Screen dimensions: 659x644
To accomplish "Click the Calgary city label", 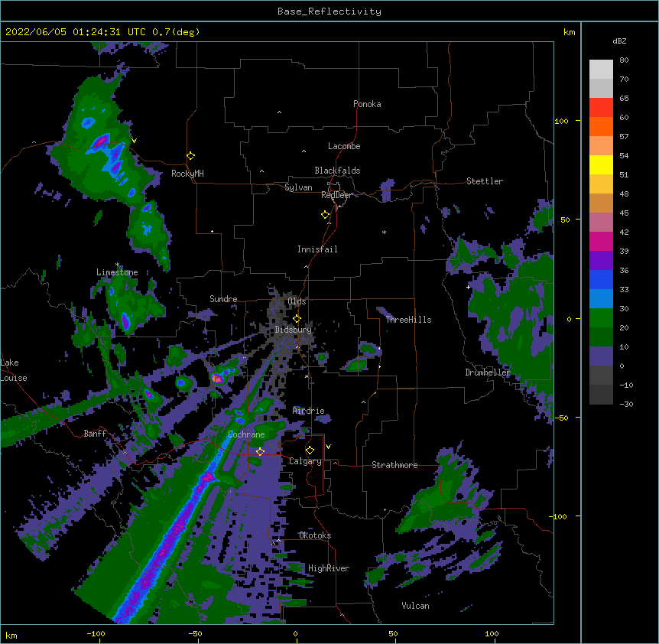I will [305, 461].
